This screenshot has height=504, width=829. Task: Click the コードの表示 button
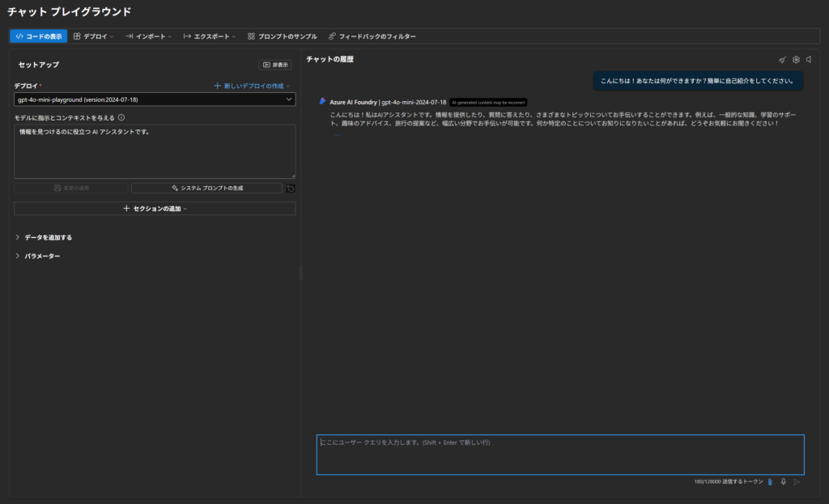(38, 36)
